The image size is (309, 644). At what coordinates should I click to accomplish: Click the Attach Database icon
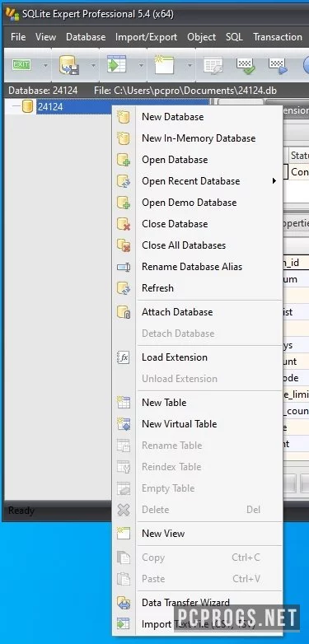124,312
